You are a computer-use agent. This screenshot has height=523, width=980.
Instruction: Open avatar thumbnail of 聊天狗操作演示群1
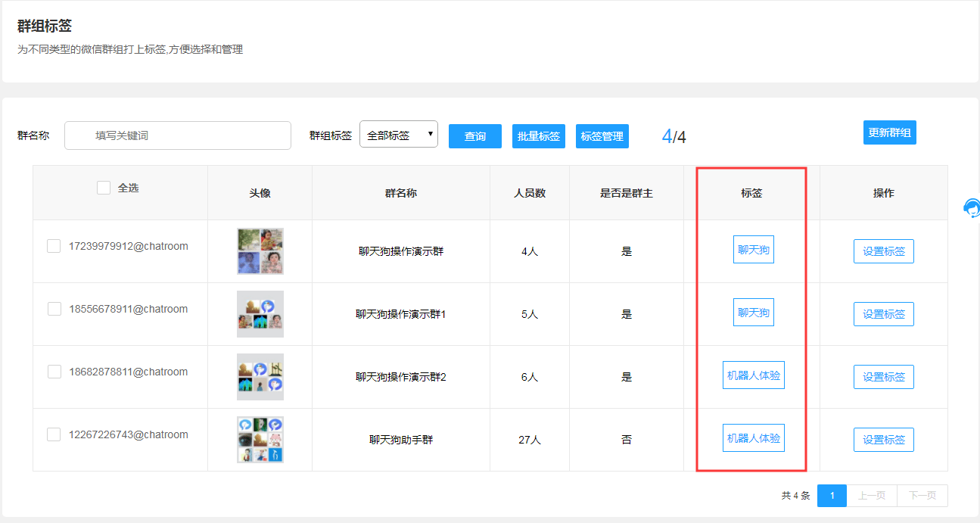(x=260, y=314)
